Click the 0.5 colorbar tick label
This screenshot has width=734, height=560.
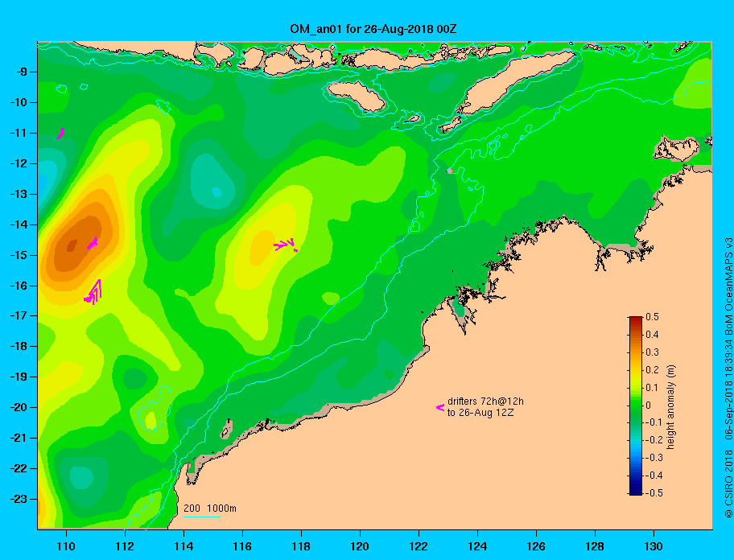point(652,317)
